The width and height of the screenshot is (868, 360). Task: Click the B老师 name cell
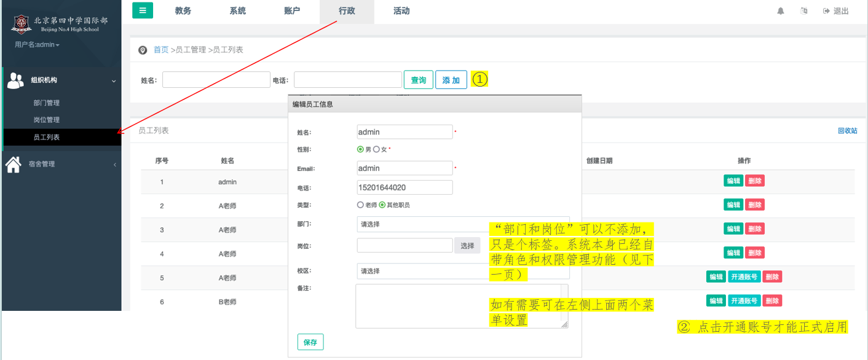click(x=227, y=302)
